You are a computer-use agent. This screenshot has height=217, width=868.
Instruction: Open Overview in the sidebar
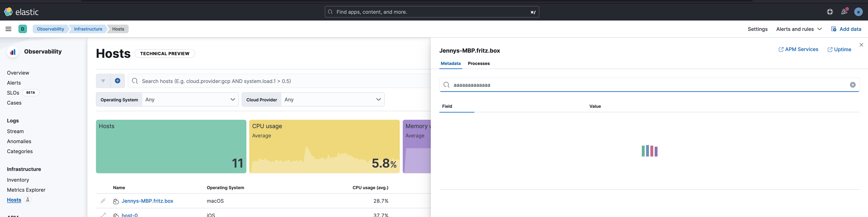tap(18, 73)
